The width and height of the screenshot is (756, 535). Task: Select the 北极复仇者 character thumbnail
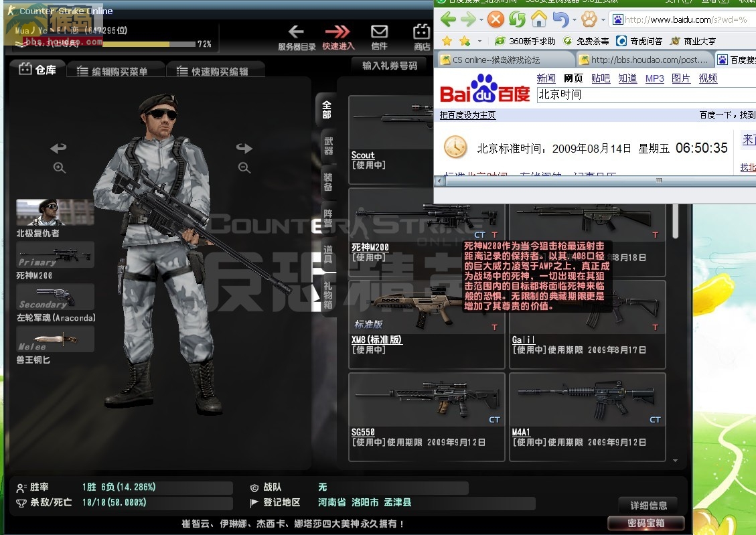55,212
